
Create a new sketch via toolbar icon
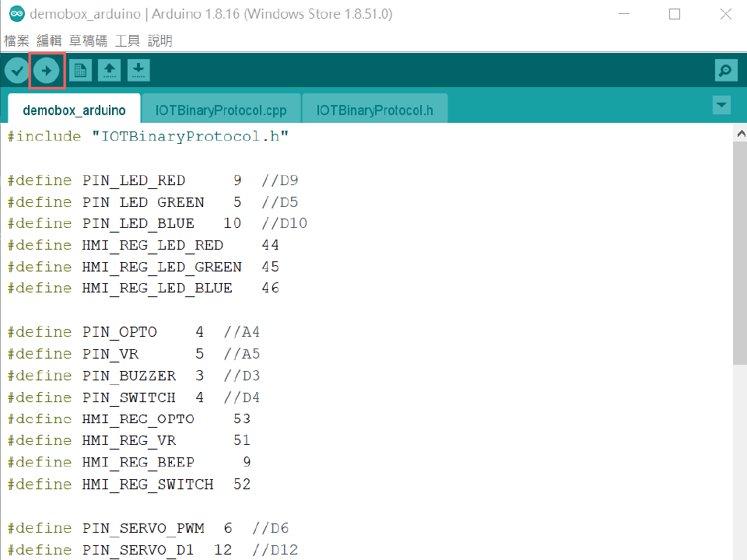[79, 71]
